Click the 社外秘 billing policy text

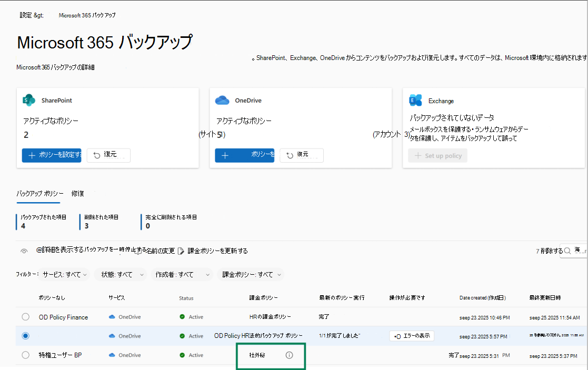pos(257,355)
